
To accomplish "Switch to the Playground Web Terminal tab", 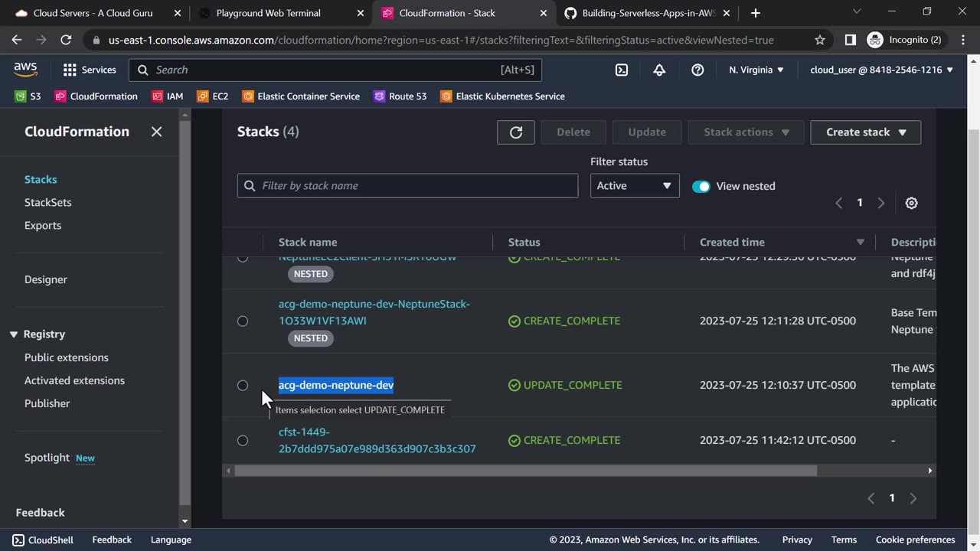I will click(x=268, y=13).
